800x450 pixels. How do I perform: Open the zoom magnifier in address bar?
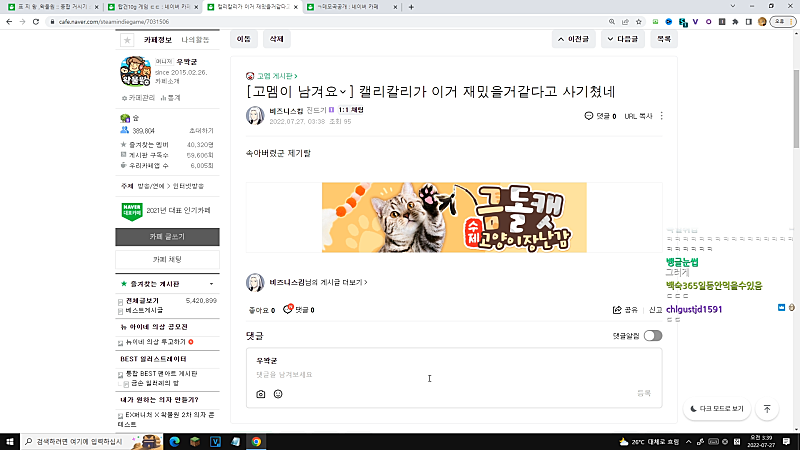612,22
